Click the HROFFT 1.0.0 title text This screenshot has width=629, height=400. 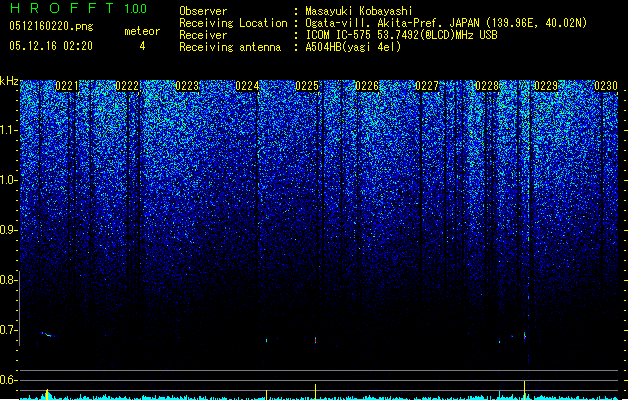click(x=79, y=8)
